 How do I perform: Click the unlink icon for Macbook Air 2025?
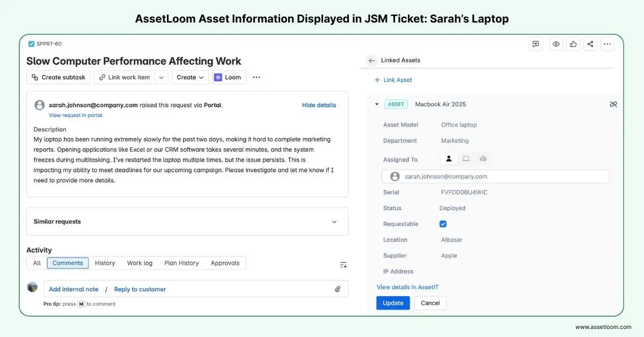coord(613,104)
